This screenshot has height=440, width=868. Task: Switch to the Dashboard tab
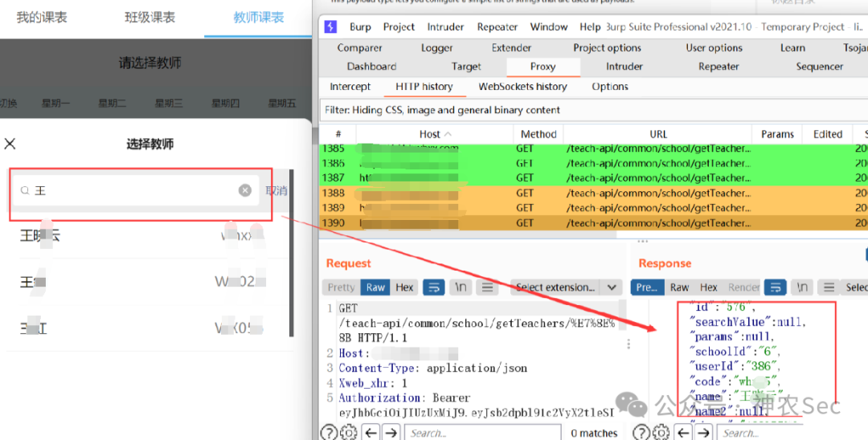click(x=371, y=67)
